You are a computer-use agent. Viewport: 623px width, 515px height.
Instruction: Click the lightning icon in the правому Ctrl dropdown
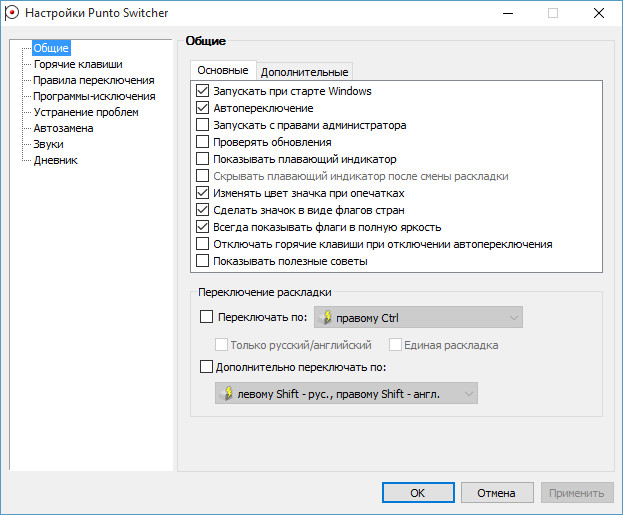tap(326, 318)
